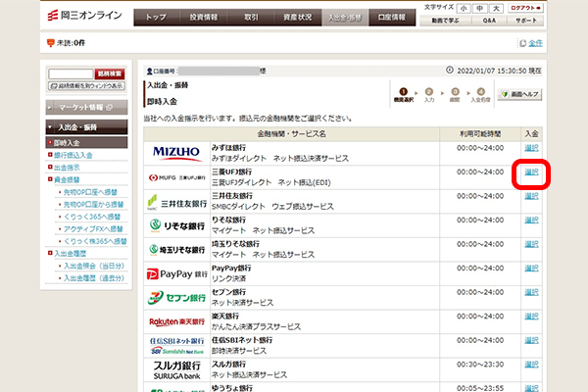Screen dimensions: 588x392
Task: Click the stock search input field
Action: click(x=71, y=73)
